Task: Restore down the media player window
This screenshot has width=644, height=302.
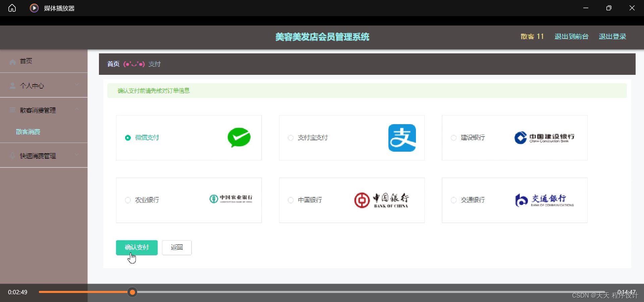Action: tap(609, 8)
